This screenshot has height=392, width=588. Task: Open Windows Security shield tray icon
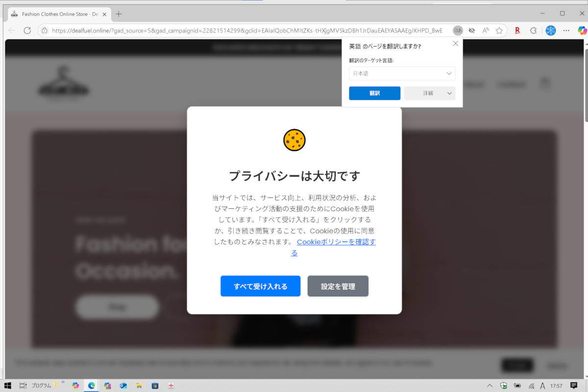click(503, 386)
